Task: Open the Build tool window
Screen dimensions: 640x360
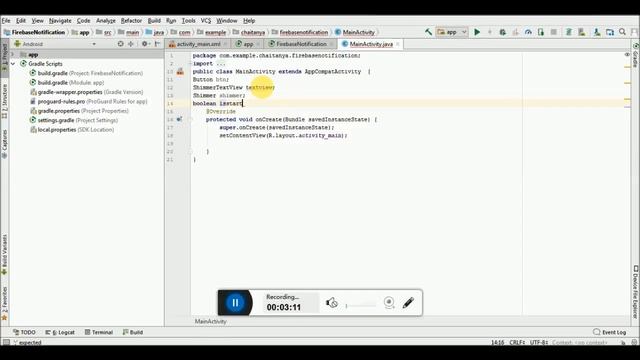Action: [x=133, y=332]
